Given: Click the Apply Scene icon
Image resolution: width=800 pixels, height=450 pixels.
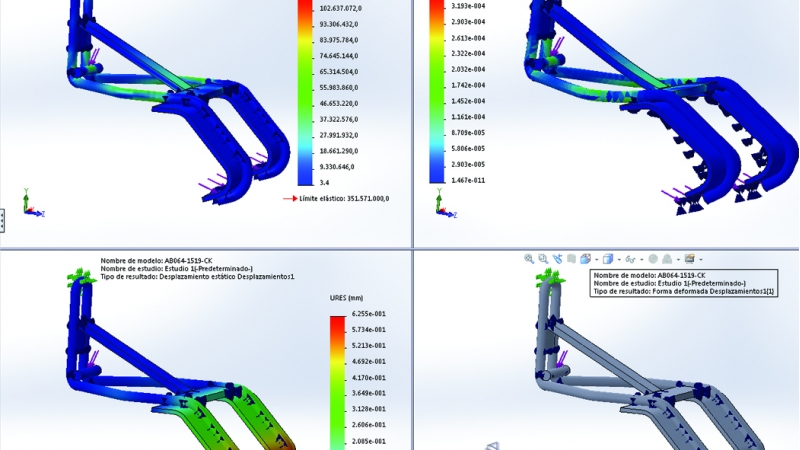Looking at the screenshot, I should pyautogui.click(x=668, y=258).
